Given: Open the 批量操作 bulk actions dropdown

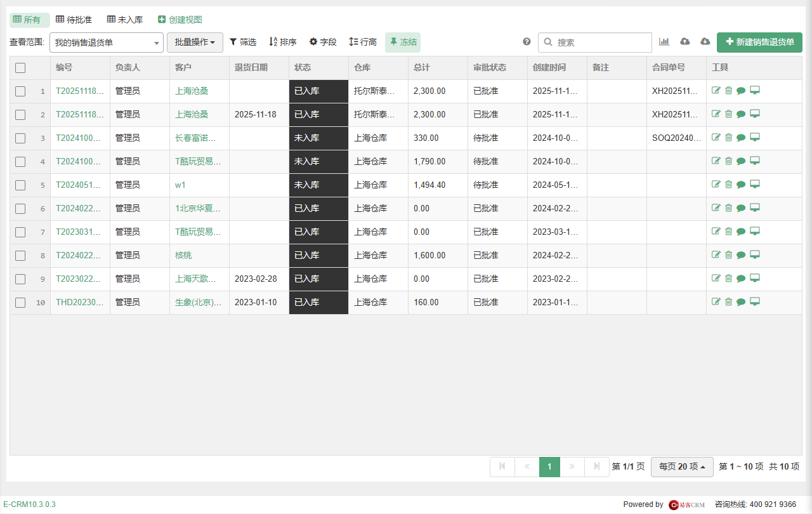Looking at the screenshot, I should [x=195, y=43].
